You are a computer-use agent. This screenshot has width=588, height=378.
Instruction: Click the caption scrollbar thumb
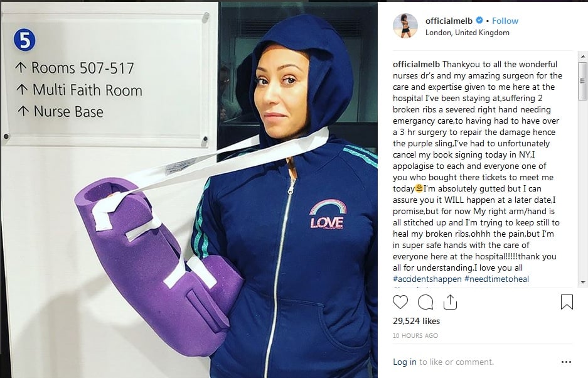(x=583, y=81)
